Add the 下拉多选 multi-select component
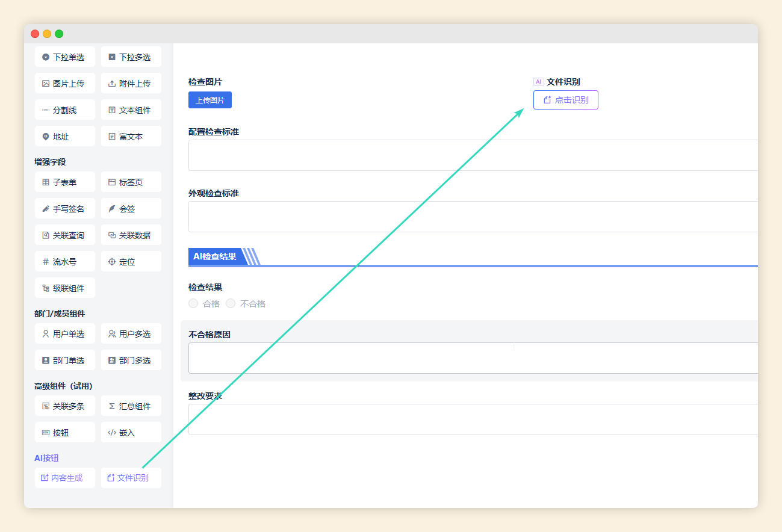 (131, 57)
